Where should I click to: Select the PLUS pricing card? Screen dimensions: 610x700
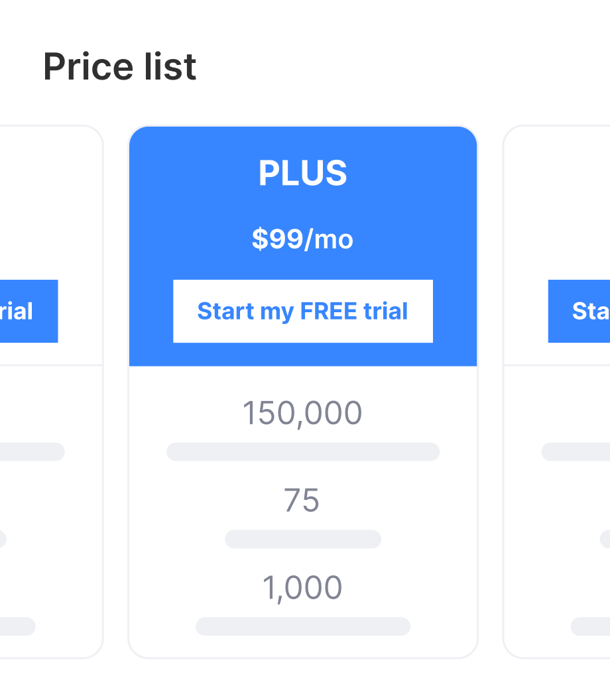(302, 391)
